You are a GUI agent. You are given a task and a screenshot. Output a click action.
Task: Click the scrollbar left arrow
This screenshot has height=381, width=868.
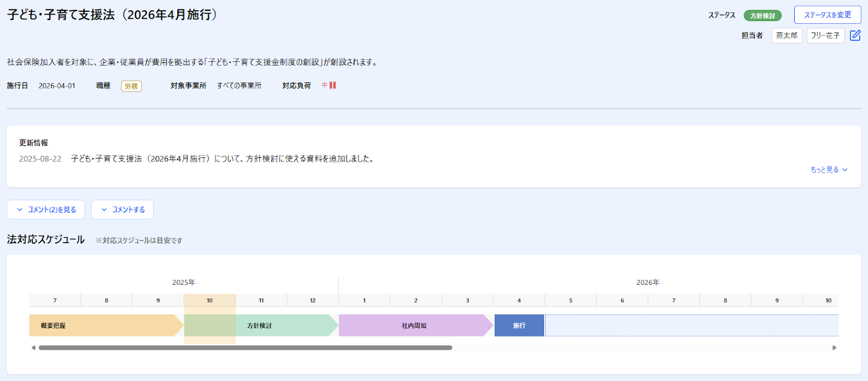(34, 348)
